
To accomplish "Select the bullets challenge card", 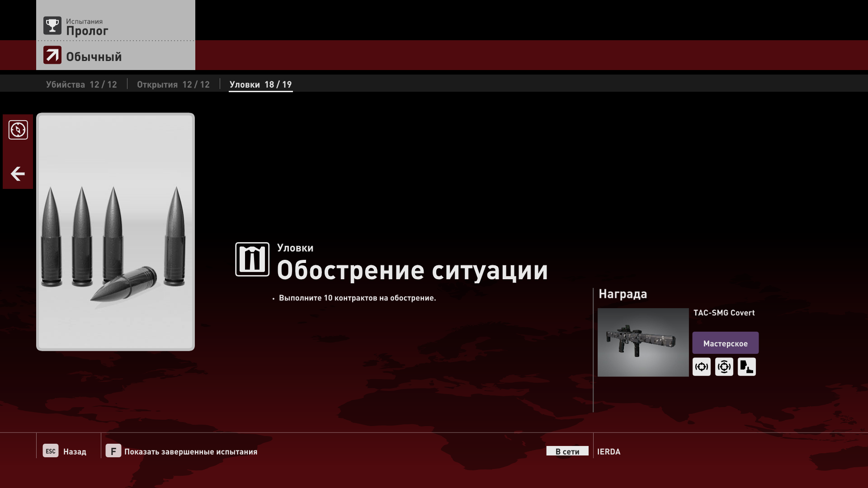I will tap(116, 232).
